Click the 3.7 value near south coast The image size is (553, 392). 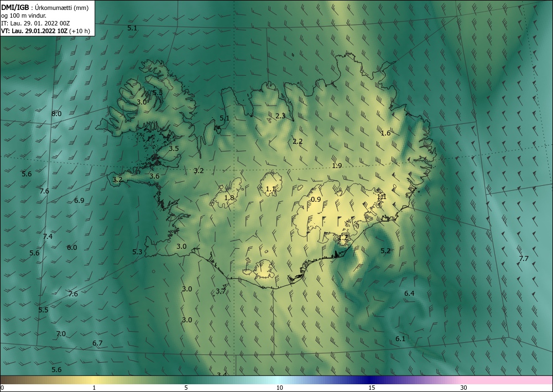point(221,291)
